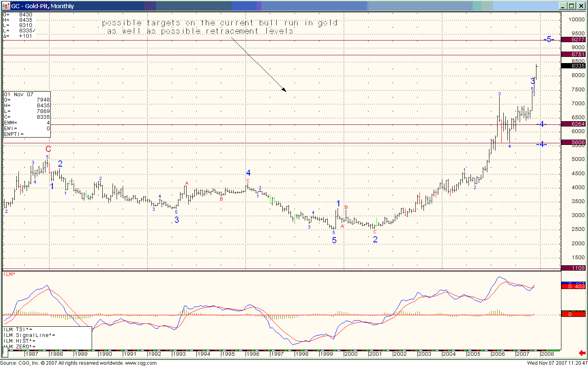
Task: Close the Gold-Pit Monthly chart window
Action: (581, 6)
